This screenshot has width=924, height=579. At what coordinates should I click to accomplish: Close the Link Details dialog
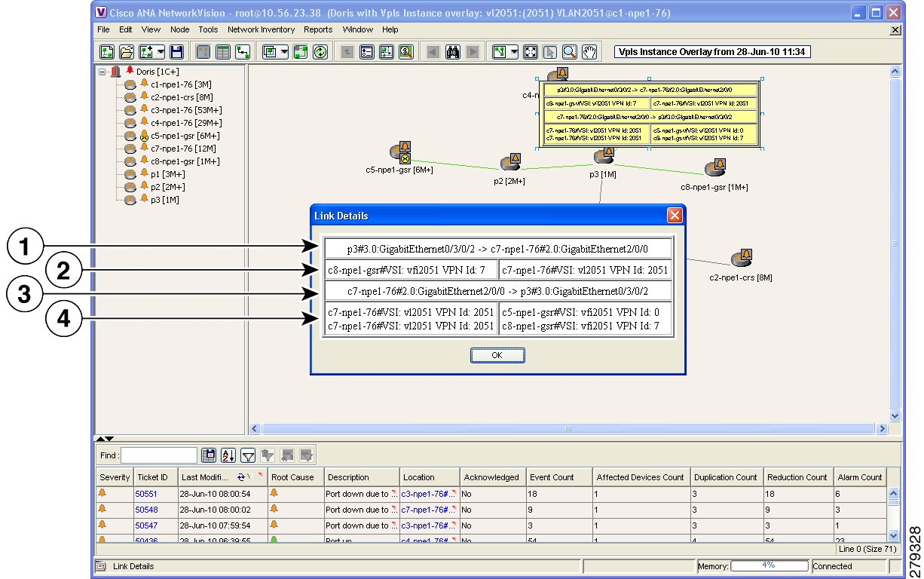point(675,216)
